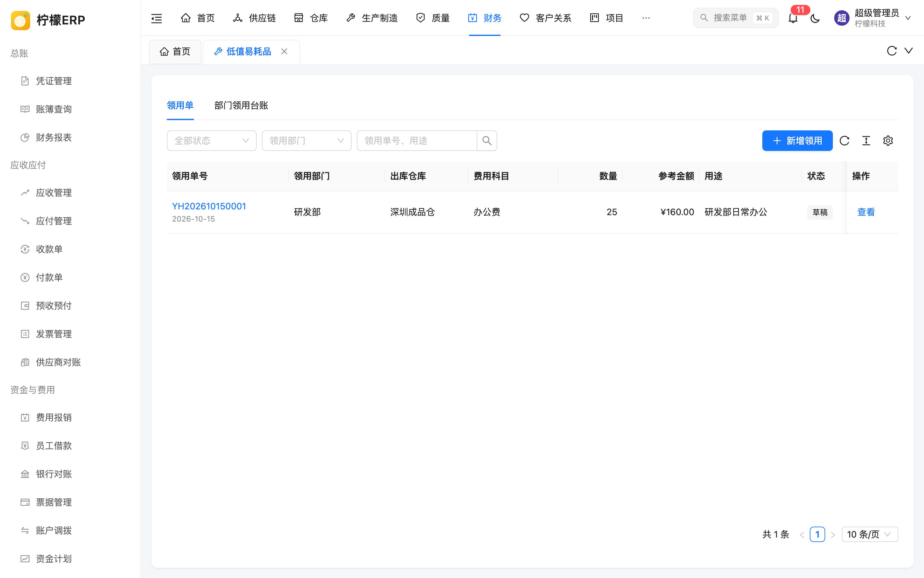
Task: Focus the 搜索菜单 search box
Action: click(x=735, y=18)
